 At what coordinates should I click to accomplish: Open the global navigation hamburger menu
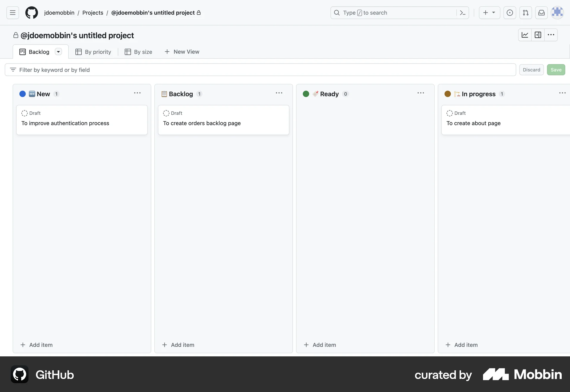point(12,12)
